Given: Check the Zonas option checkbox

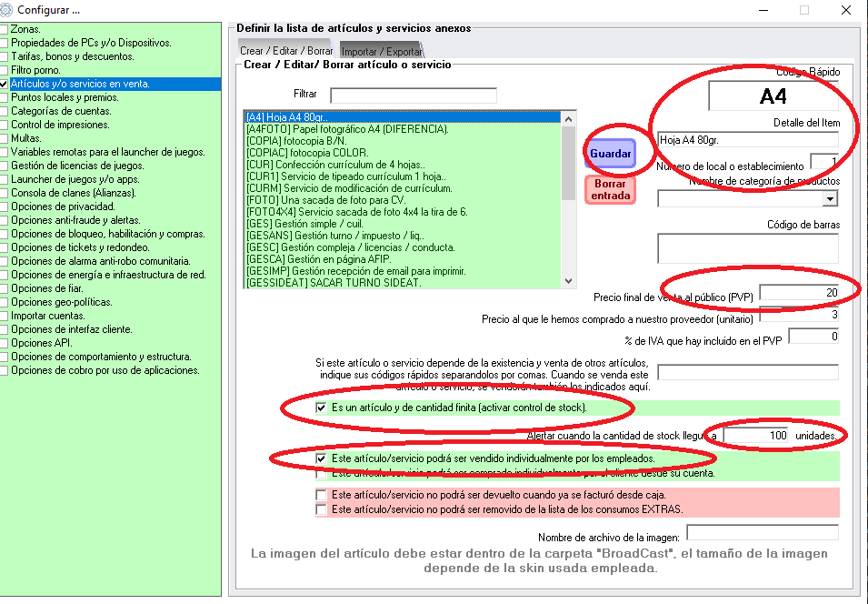Looking at the screenshot, I should [4, 29].
